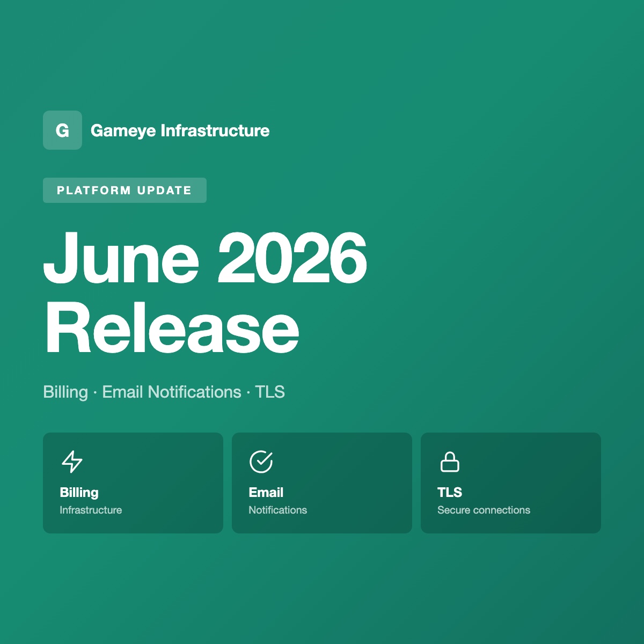This screenshot has width=644, height=644.
Task: Click the Release headline word
Action: (172, 327)
